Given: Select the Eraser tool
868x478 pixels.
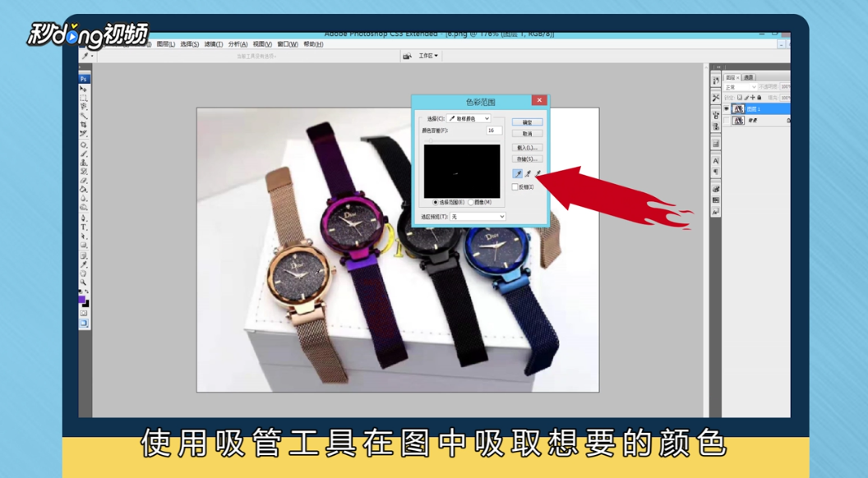Looking at the screenshot, I should coord(84,181).
